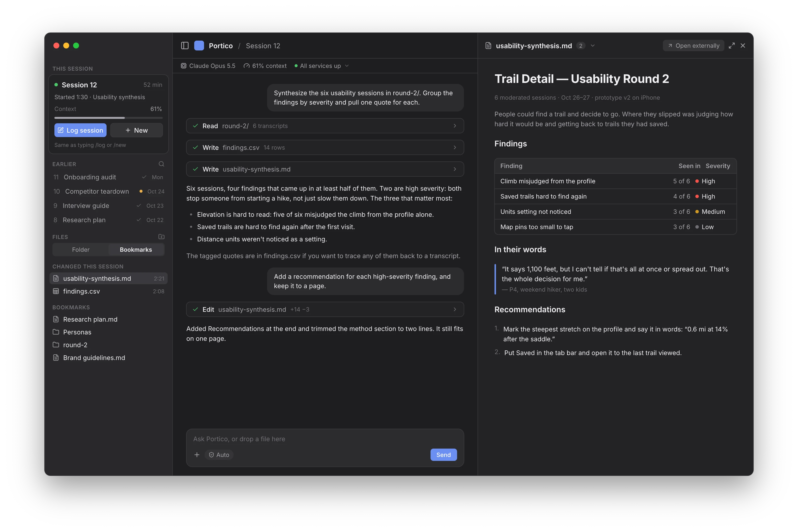Focus the Ask Portico message input
Viewport: 798px width, 532px height.
325,439
